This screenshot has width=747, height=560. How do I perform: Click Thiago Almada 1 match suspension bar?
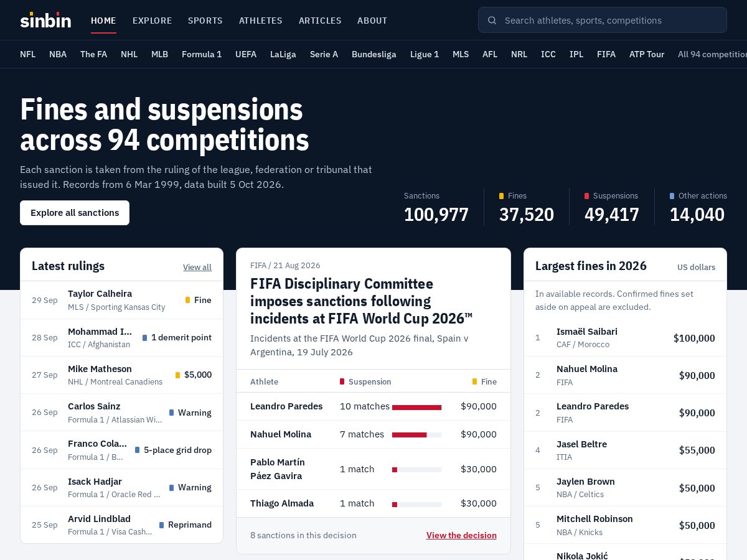point(416,505)
